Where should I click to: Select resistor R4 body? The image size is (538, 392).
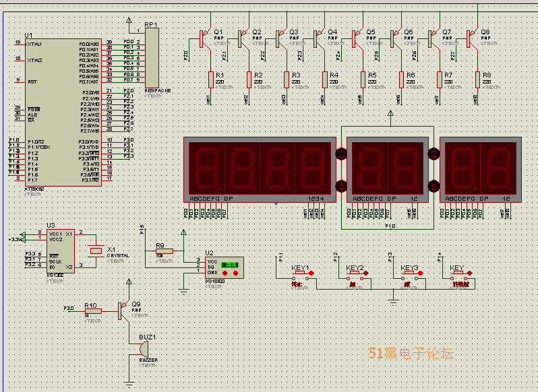point(325,80)
